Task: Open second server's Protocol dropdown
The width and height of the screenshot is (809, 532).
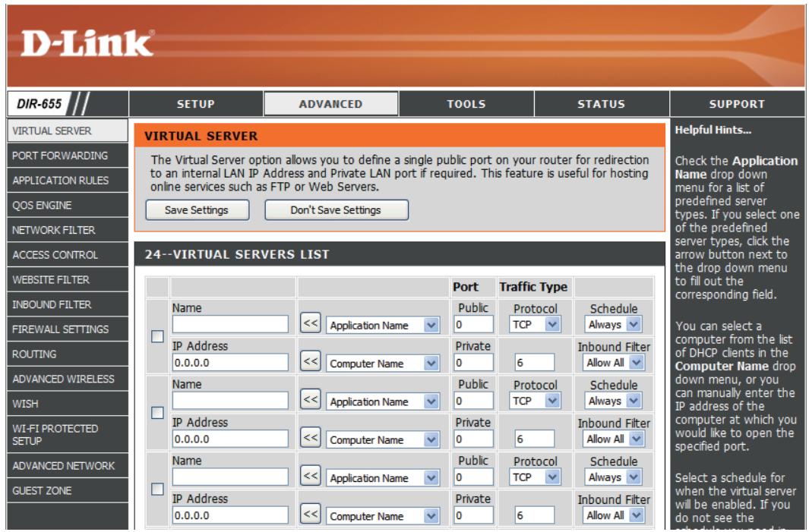Action: pyautogui.click(x=535, y=401)
